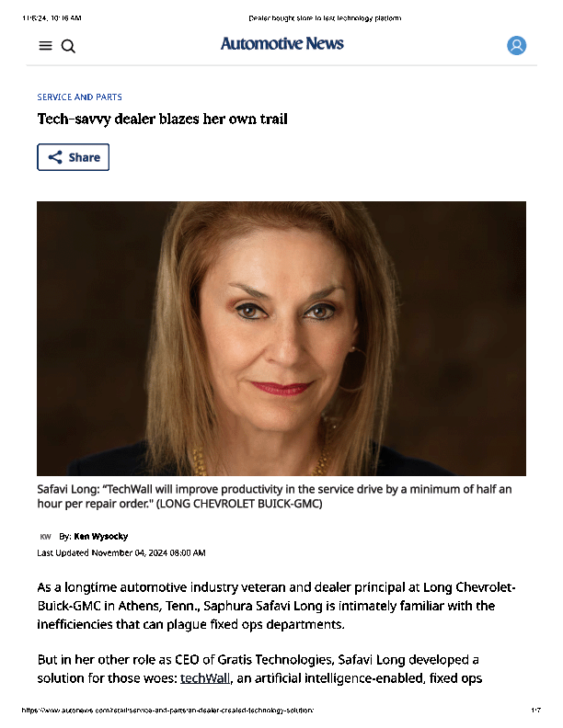Click the Share button label
This screenshot has height=728, width=563.
(85, 157)
